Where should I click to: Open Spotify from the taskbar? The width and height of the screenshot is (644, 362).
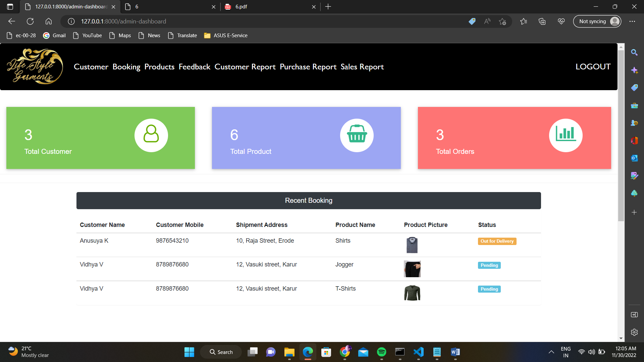point(382,352)
